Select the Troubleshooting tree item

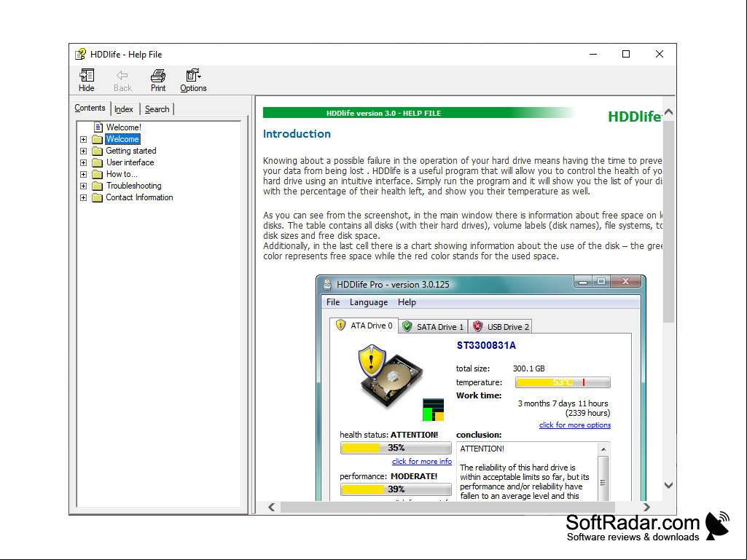tap(134, 186)
